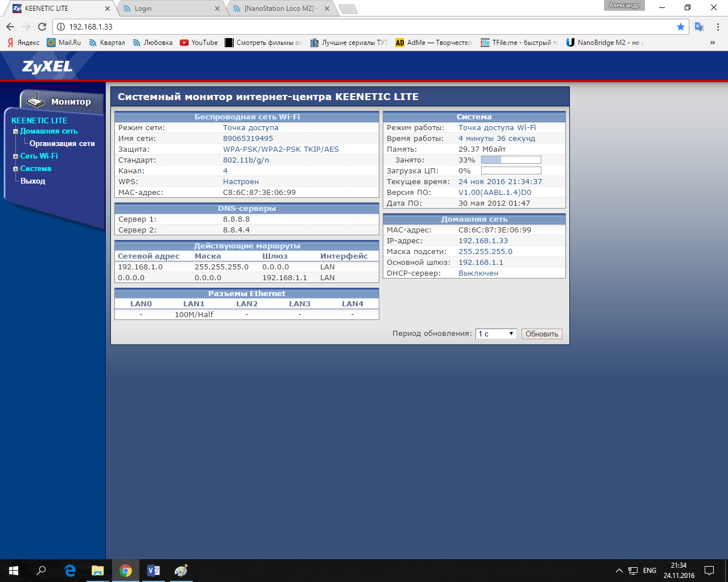Open Chrome three-dot menu
This screenshot has width=728, height=582.
(718, 27)
